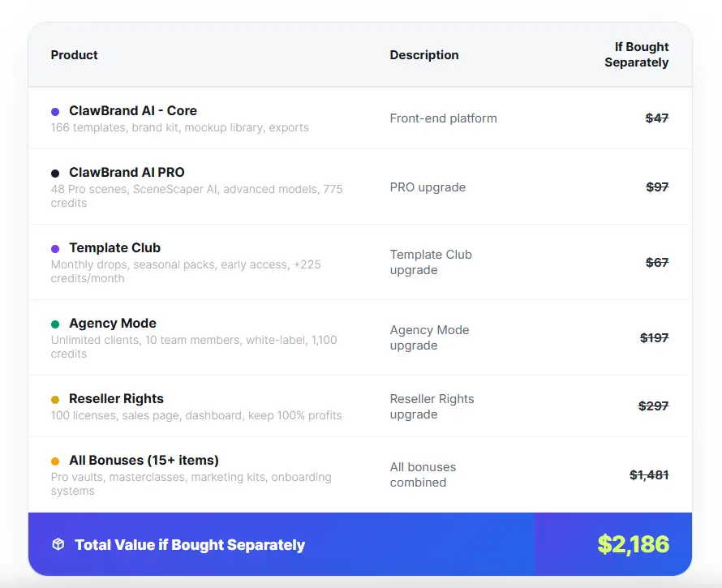Click the black dot beside ClawBrand AI PRO
The height and width of the screenshot is (588, 722).
click(55, 174)
